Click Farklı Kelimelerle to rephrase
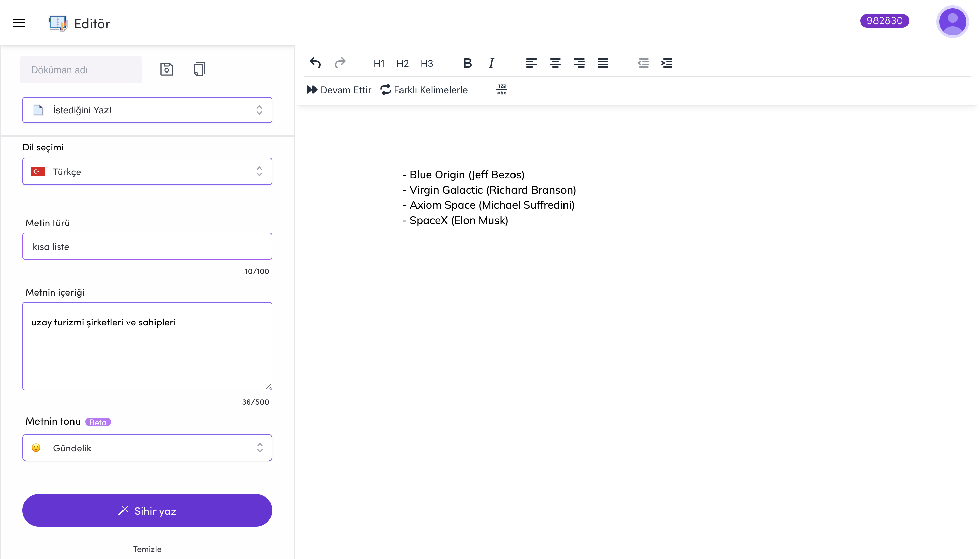980x559 pixels. 424,90
